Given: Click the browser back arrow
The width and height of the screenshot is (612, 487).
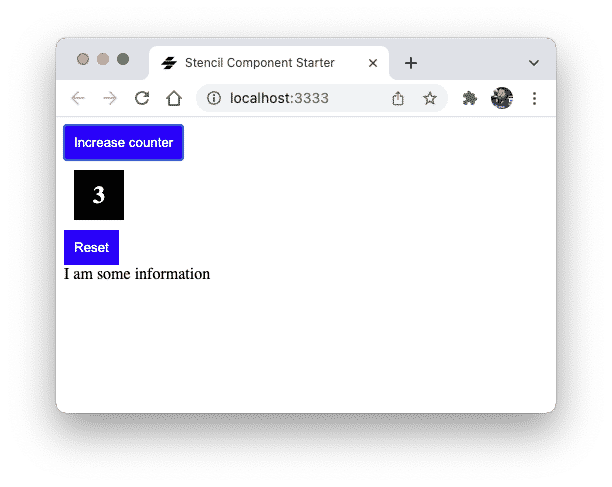Looking at the screenshot, I should (78, 98).
